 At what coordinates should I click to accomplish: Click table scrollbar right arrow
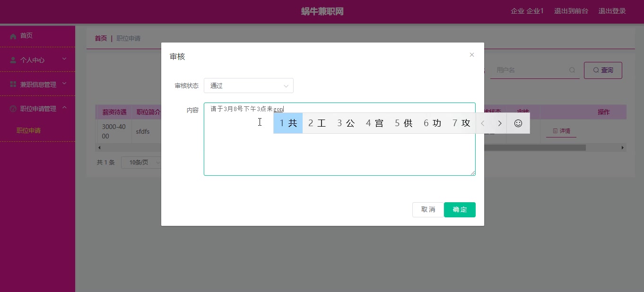pos(623,148)
